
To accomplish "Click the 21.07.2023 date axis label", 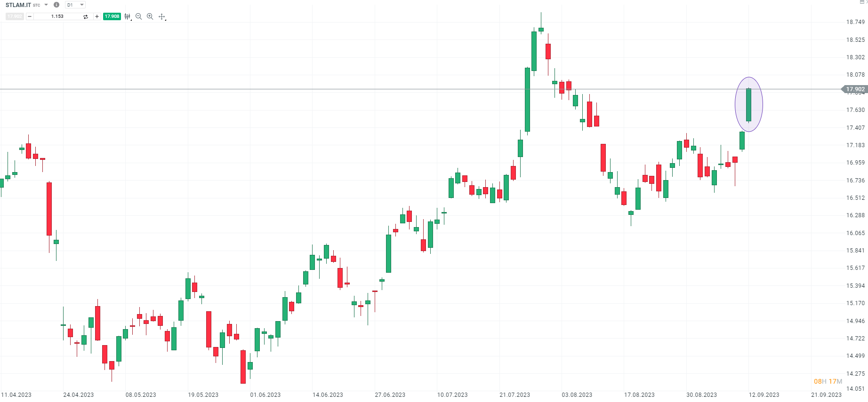I will tap(514, 395).
